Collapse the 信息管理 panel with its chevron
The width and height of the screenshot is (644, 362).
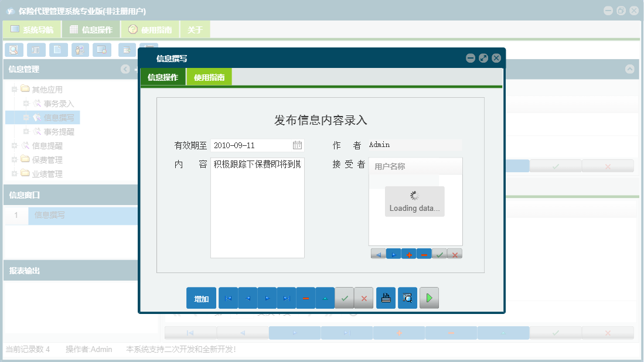125,69
